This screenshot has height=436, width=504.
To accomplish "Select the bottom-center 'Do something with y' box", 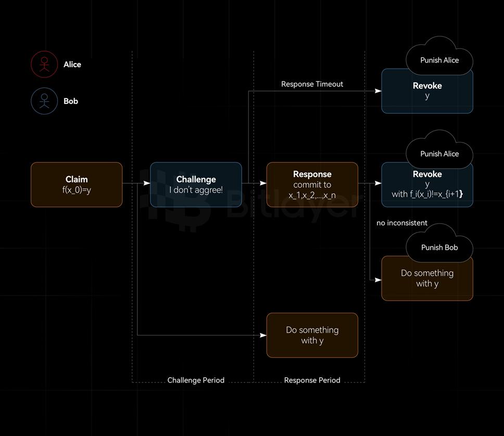I will tap(312, 335).
